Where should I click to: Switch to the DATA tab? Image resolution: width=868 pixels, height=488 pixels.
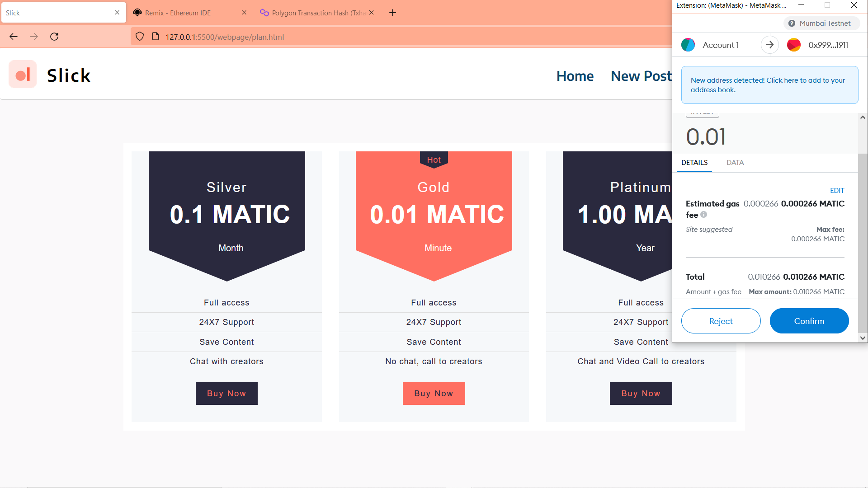pyautogui.click(x=735, y=163)
